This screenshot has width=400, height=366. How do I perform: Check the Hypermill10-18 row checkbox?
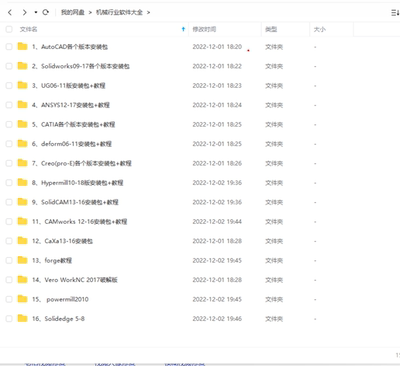coord(9,183)
